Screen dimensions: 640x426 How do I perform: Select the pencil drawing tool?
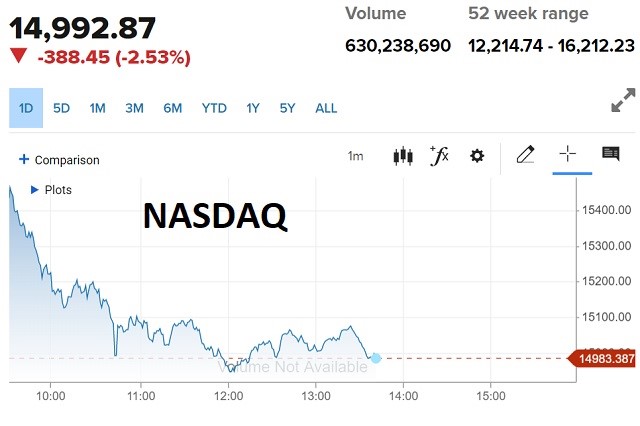point(525,155)
